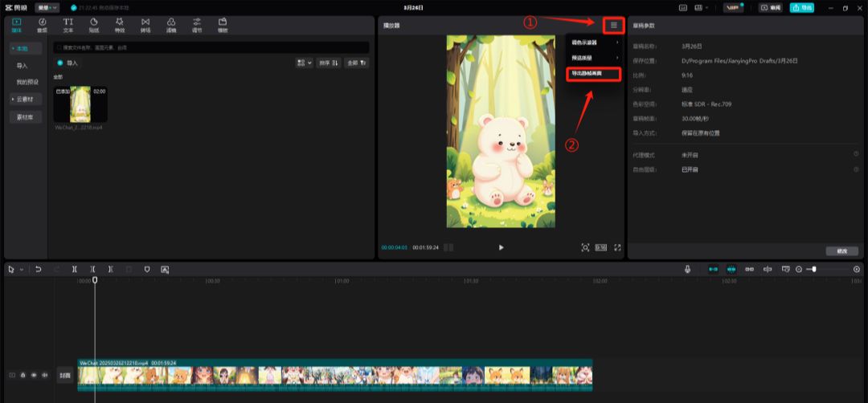Expand the 云素材 section in sidebar
This screenshot has width=868, height=403.
click(27, 99)
